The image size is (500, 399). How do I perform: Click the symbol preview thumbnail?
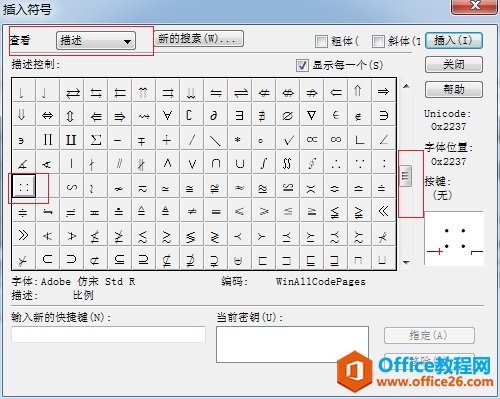pyautogui.click(x=454, y=239)
